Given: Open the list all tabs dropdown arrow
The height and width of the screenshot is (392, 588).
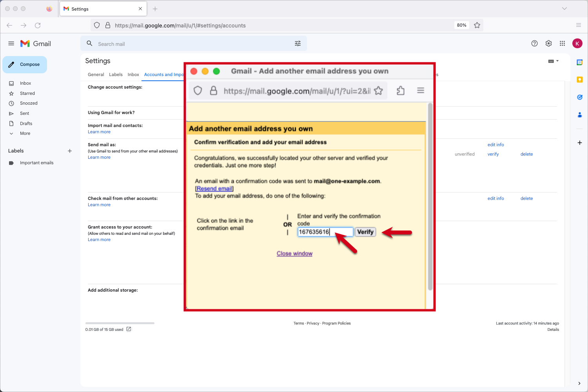Looking at the screenshot, I should 564,9.
